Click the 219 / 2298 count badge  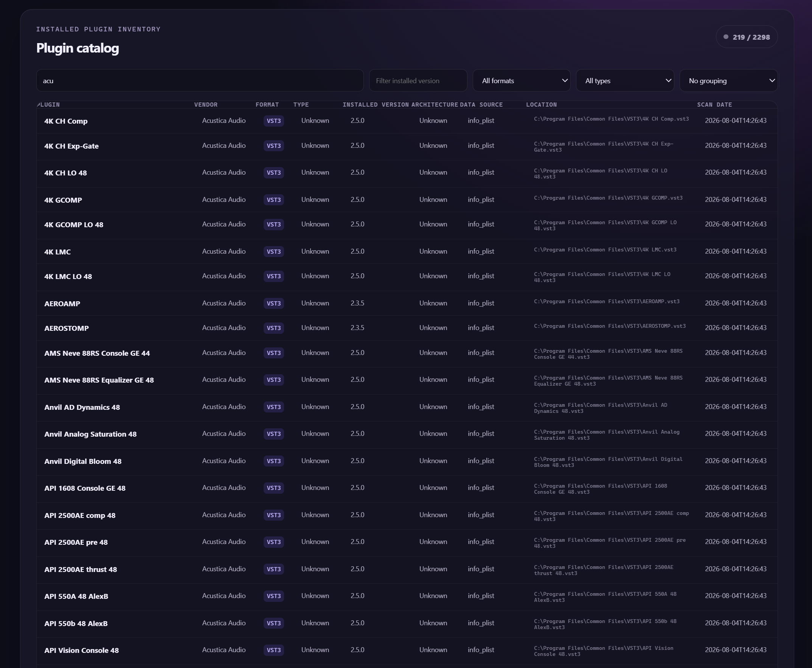click(x=747, y=37)
